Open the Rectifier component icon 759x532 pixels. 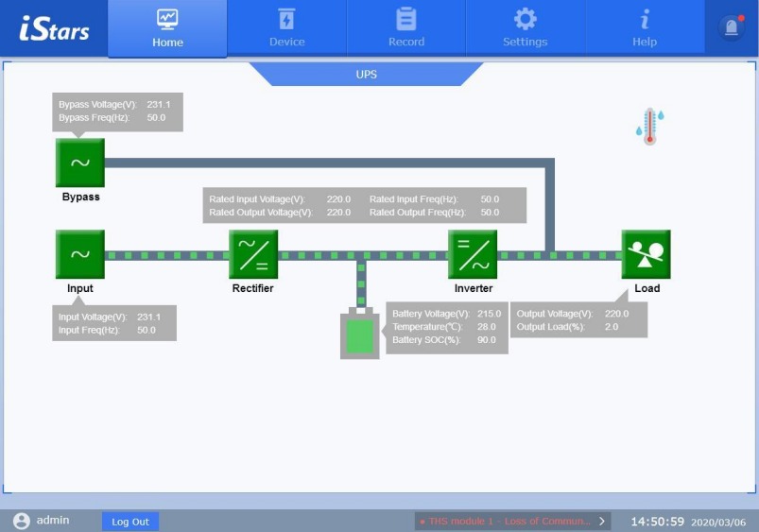[x=253, y=254]
